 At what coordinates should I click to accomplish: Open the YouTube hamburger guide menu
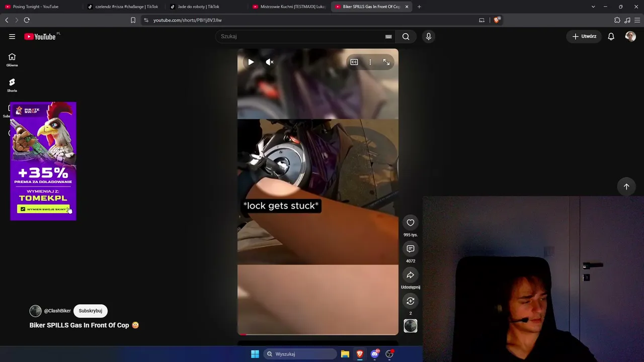(12, 36)
